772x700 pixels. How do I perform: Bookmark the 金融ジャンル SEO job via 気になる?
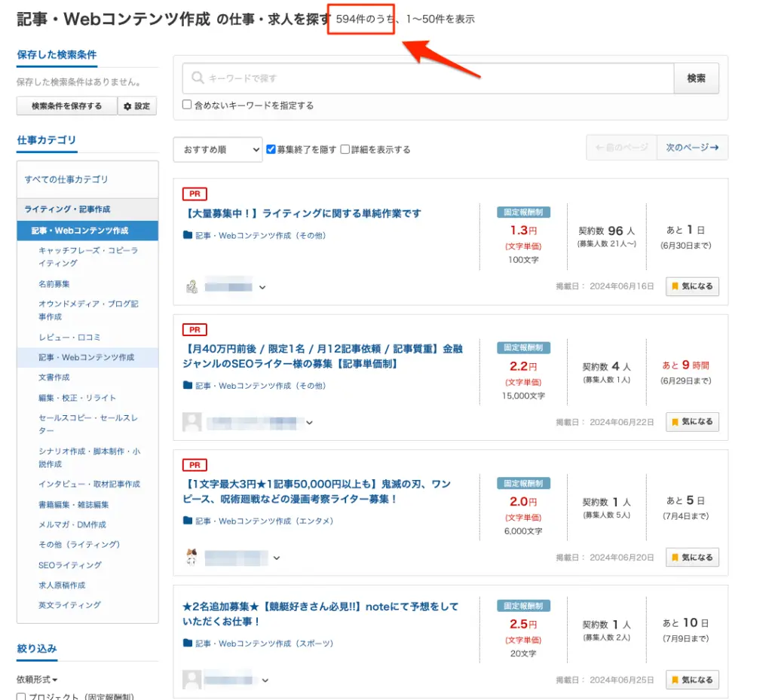pyautogui.click(x=692, y=422)
